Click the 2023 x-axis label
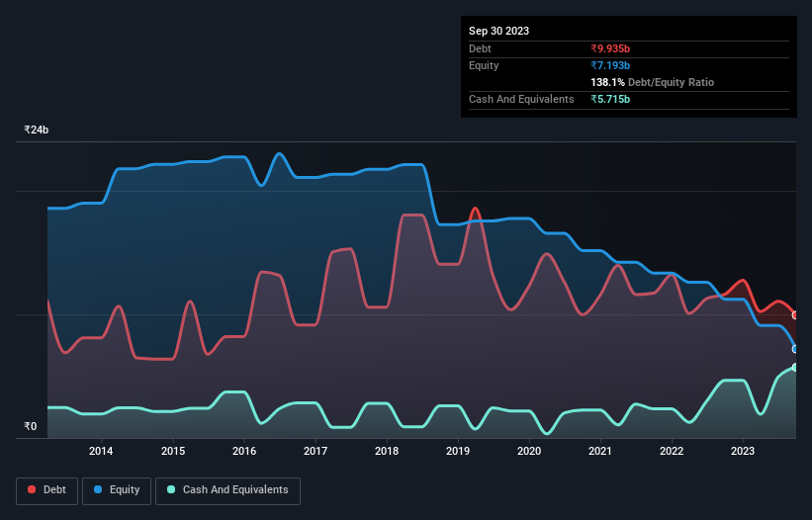The width and height of the screenshot is (812, 520). pos(743,451)
